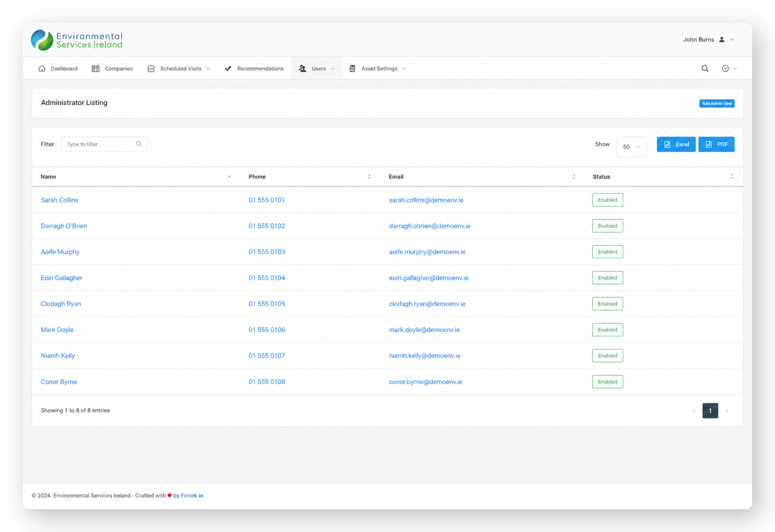Click the user profile icon beside John Burns
Viewport: 775px width, 532px height.
pos(722,39)
